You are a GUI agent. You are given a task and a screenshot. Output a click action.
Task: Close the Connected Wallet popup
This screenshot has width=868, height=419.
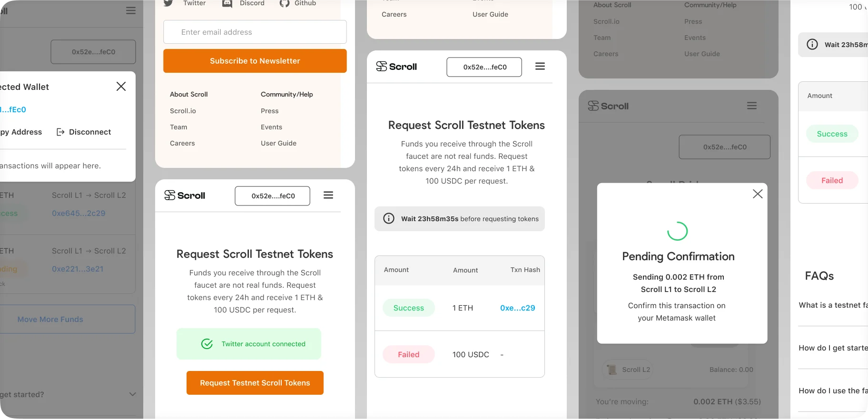point(121,86)
